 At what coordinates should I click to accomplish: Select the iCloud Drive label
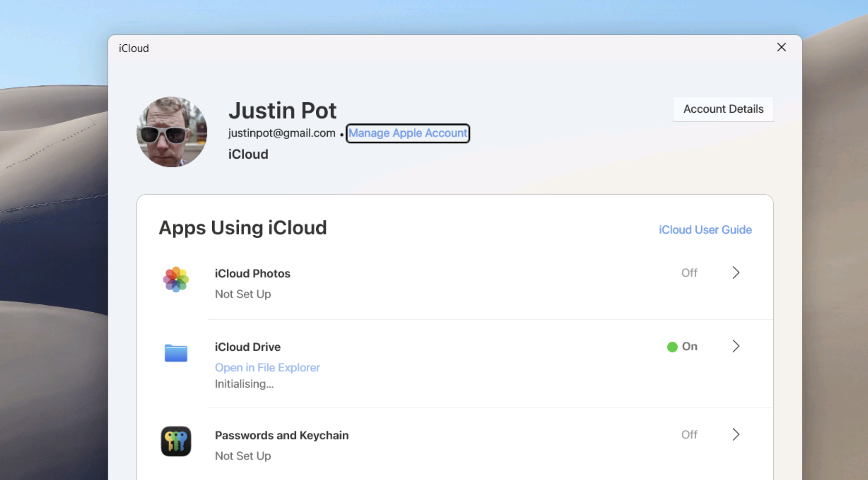248,347
